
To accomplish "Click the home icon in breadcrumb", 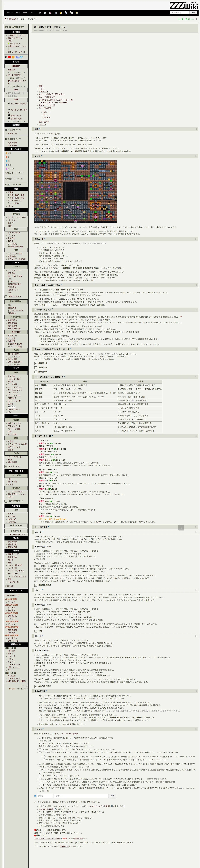I will (5, 19).
